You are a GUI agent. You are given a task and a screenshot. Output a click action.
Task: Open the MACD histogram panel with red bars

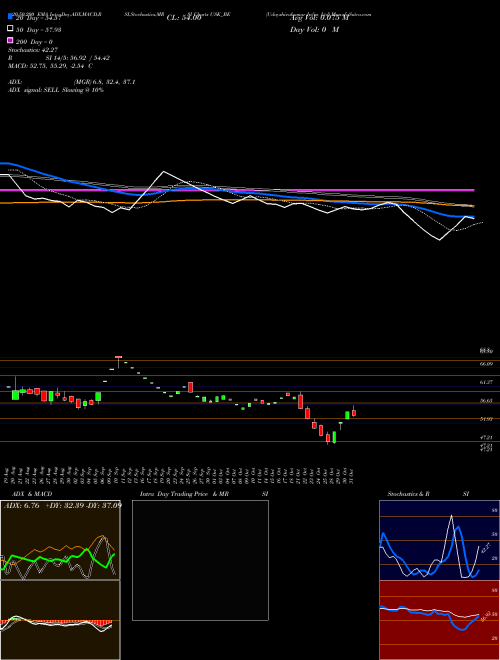(x=60, y=620)
